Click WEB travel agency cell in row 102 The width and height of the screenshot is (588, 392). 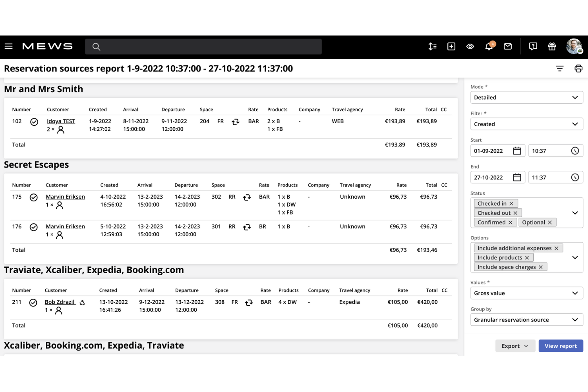point(338,121)
